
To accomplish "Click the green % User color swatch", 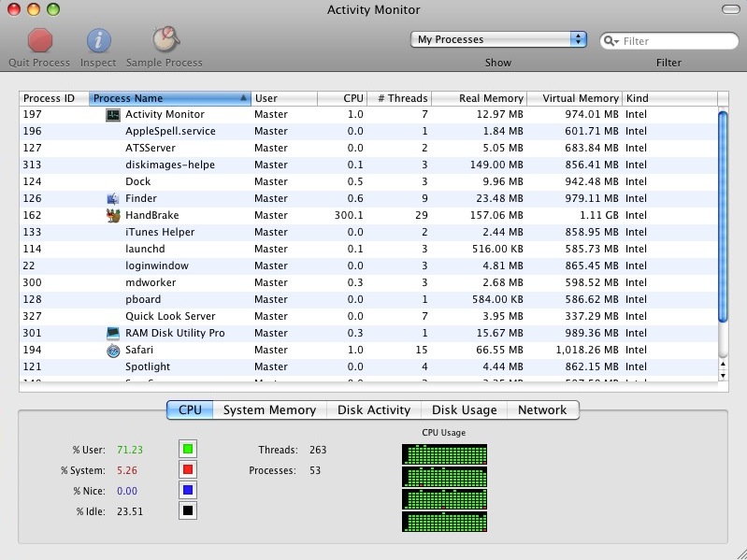I will [188, 450].
